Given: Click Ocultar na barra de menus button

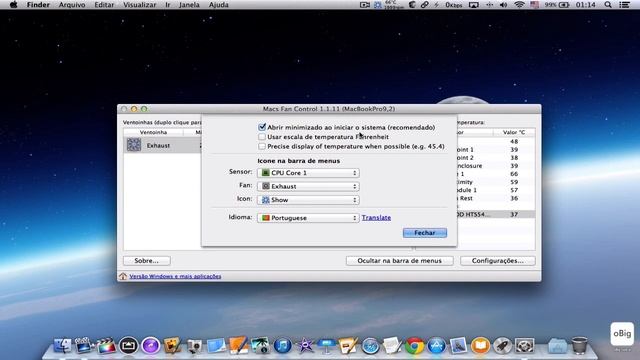Looking at the screenshot, I should pyautogui.click(x=399, y=260).
